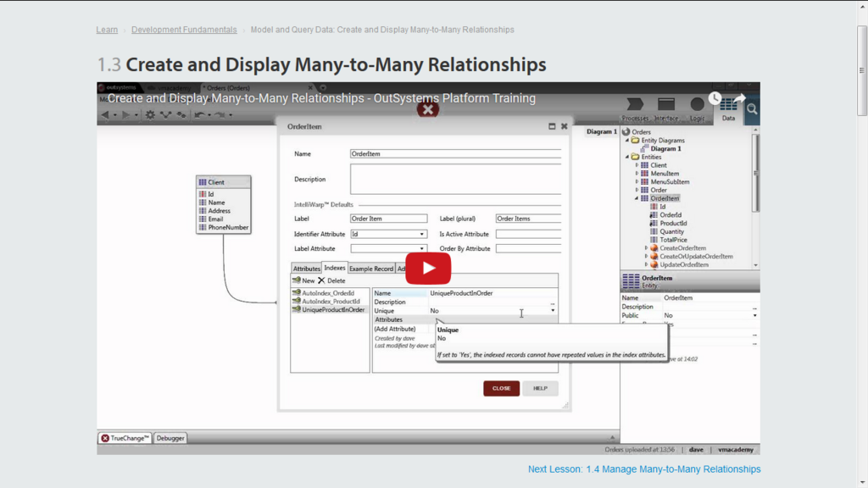
Task: Click the HELP button in dialog
Action: tap(540, 388)
